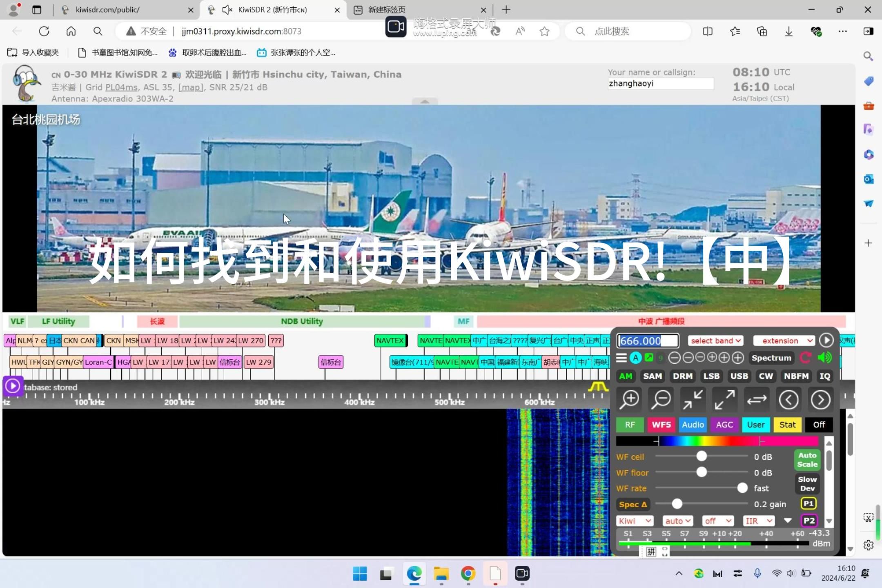Select LSB demodulation mode

[711, 376]
